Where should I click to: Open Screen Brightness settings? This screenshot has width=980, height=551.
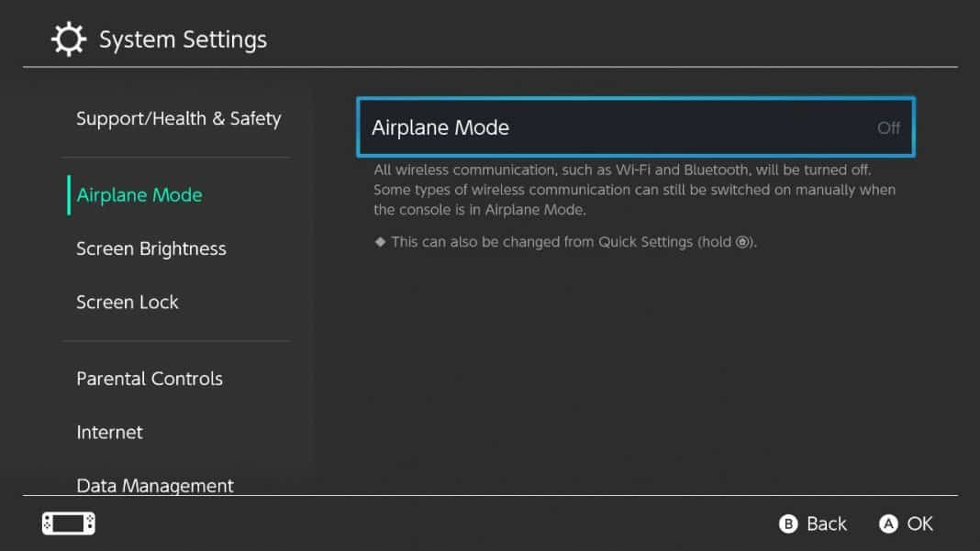(150, 248)
